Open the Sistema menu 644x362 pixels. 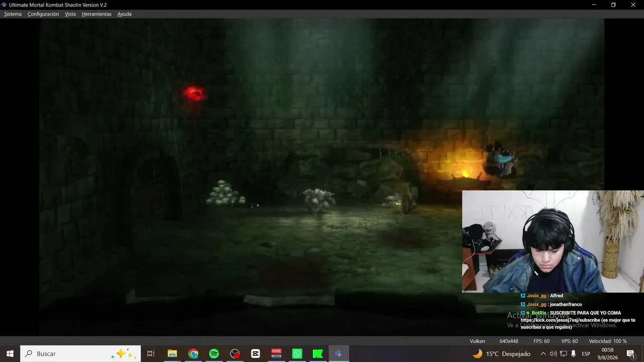pyautogui.click(x=13, y=14)
